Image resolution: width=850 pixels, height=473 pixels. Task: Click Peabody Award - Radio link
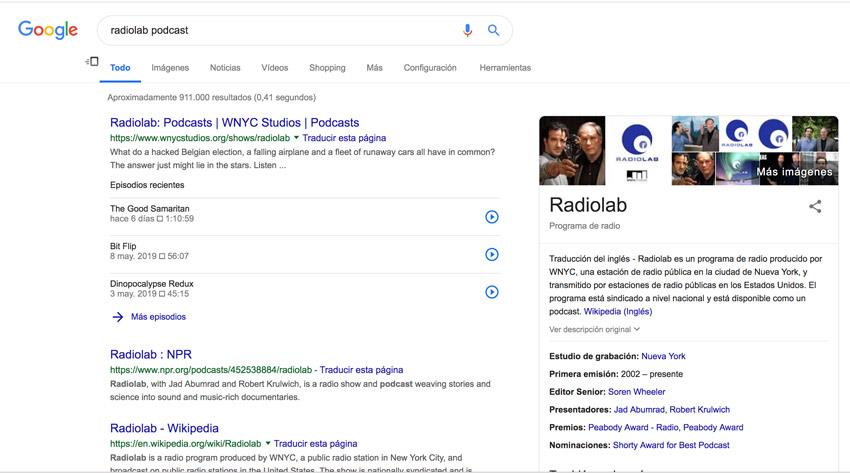(x=633, y=427)
